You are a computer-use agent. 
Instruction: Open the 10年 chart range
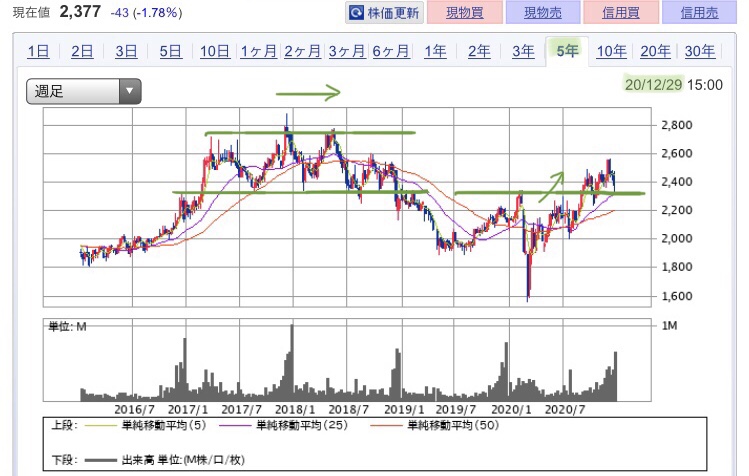point(611,51)
